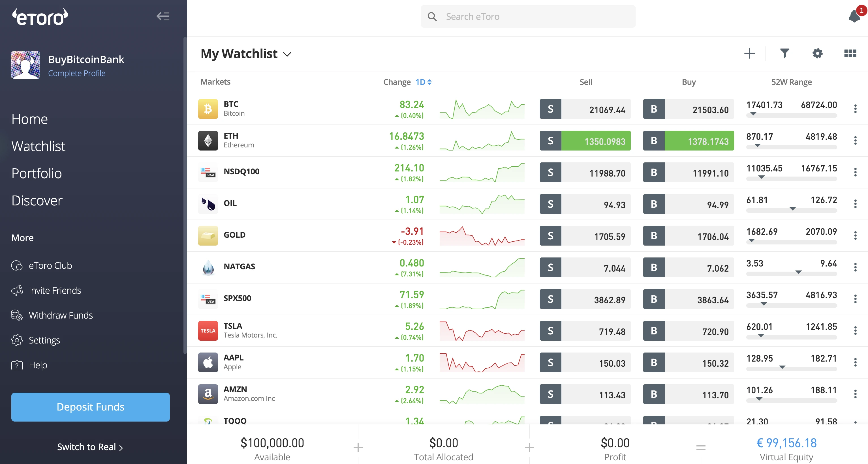Click the NSDQ100 flag icon
This screenshot has width=868, height=464.
pyautogui.click(x=208, y=172)
